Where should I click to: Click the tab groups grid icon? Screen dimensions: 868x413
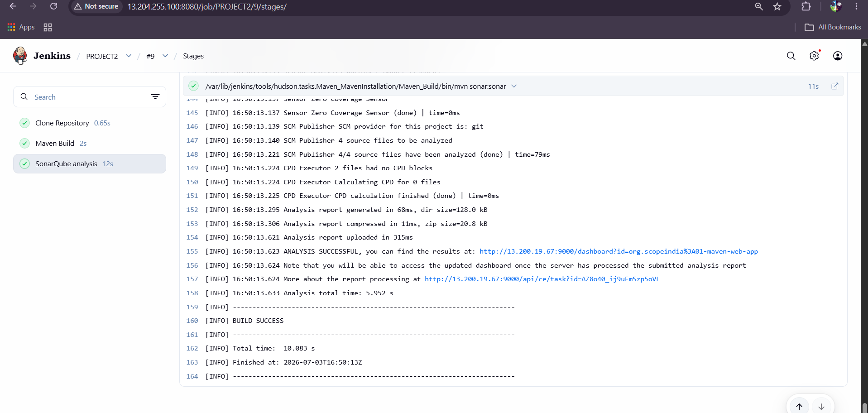(x=48, y=27)
